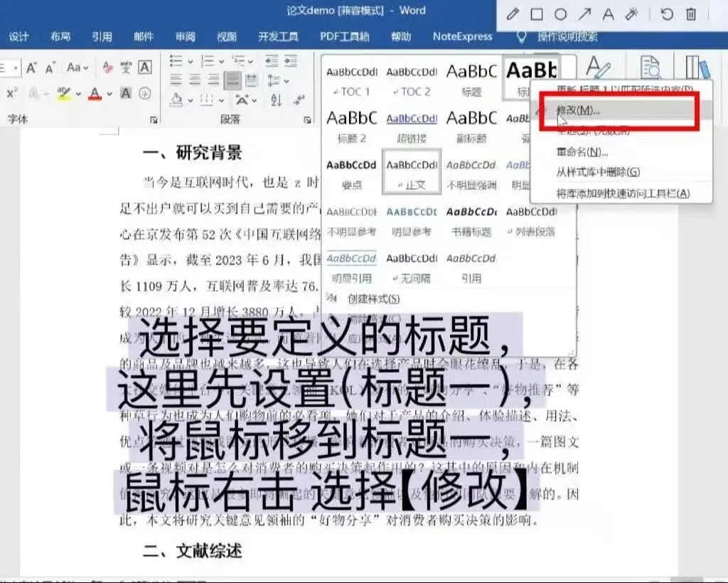728x583 pixels.
Task: Toggle character shading
Action: (126, 94)
